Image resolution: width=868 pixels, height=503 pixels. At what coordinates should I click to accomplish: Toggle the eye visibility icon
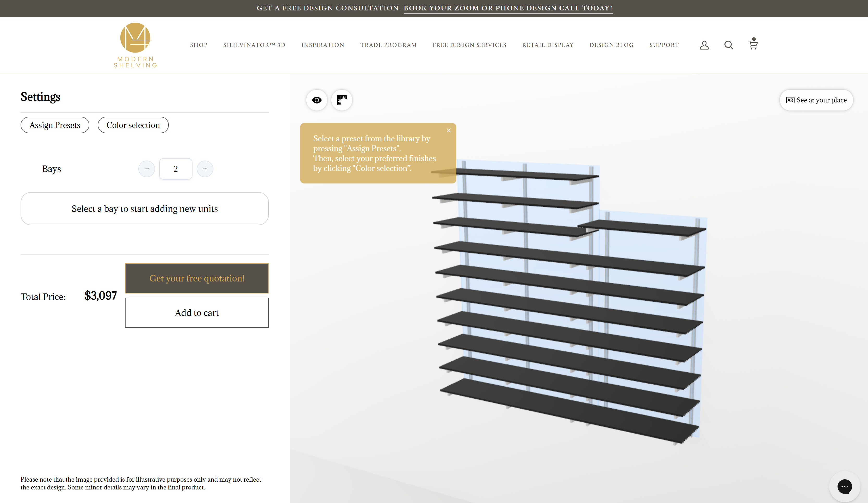[x=317, y=100]
